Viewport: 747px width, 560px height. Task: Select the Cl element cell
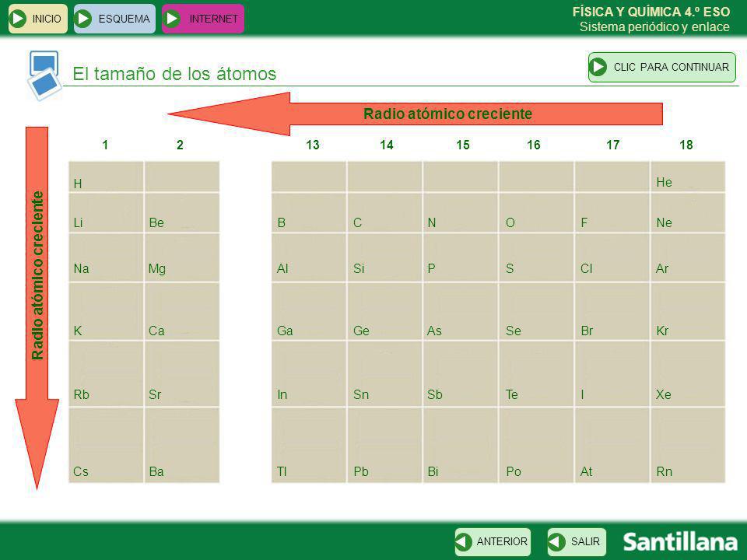coord(612,257)
